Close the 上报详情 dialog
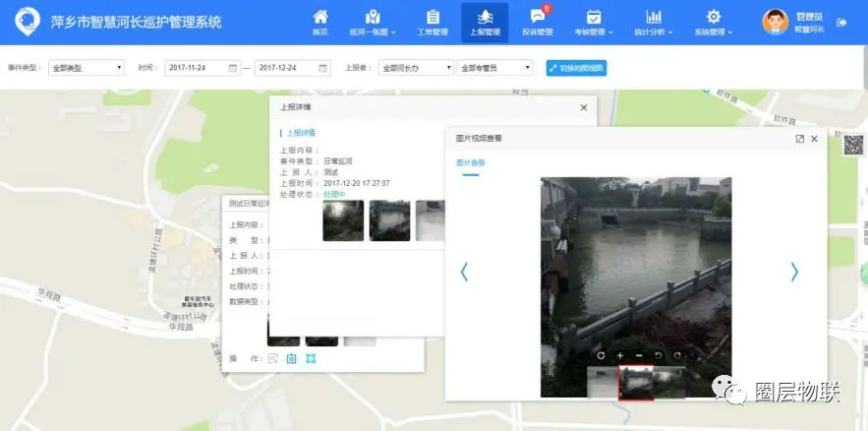Screen dimensions: 868x431 coord(584,107)
